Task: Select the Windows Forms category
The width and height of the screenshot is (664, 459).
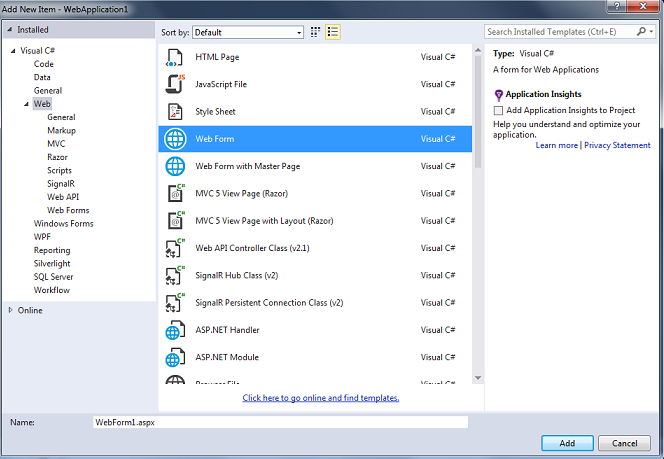Action: (x=64, y=224)
